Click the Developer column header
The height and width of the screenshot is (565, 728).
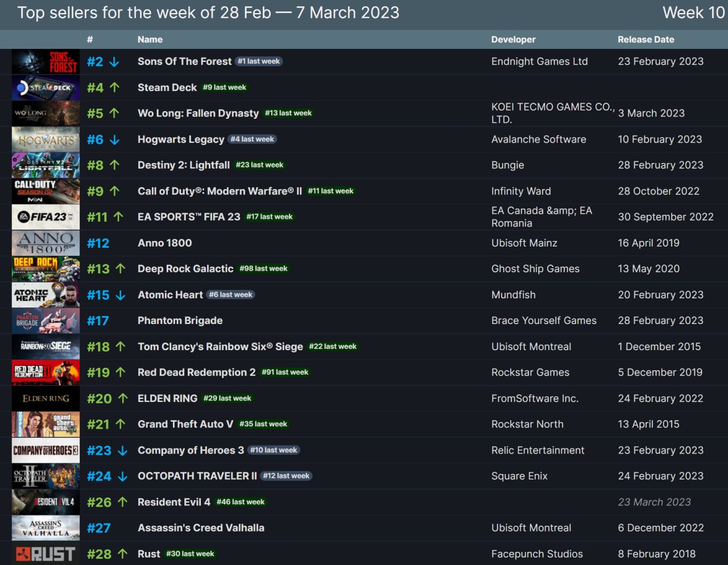[x=513, y=39]
